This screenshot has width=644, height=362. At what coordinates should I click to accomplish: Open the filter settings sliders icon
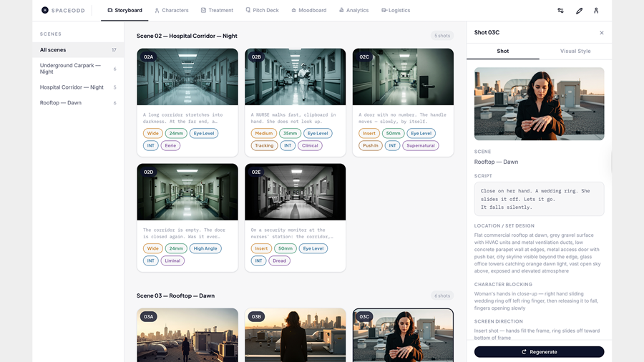pyautogui.click(x=560, y=11)
